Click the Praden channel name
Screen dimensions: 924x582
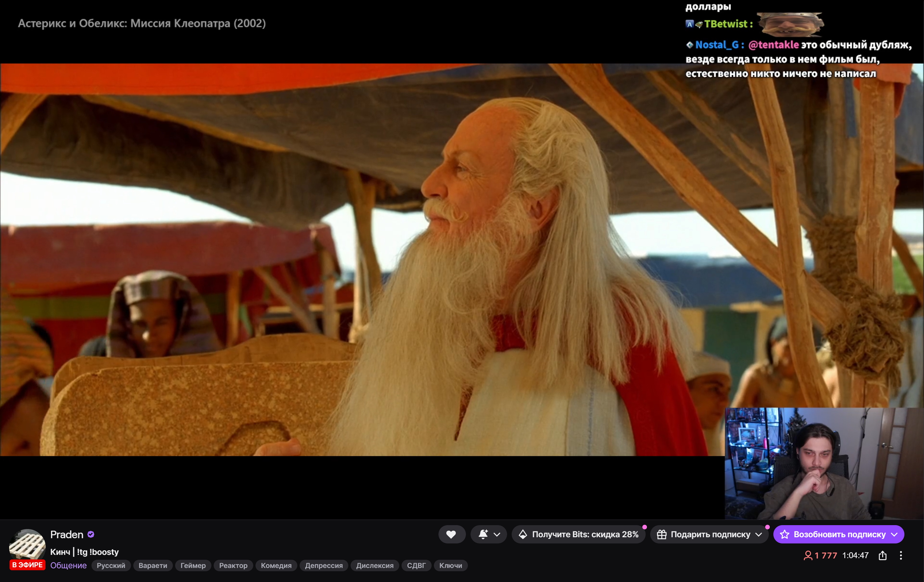[67, 534]
